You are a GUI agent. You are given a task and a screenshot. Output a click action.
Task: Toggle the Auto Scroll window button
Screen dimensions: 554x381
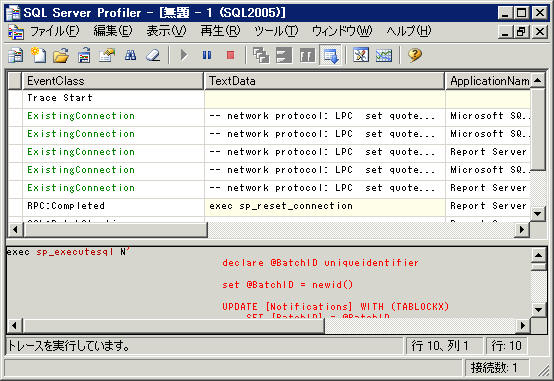(331, 55)
